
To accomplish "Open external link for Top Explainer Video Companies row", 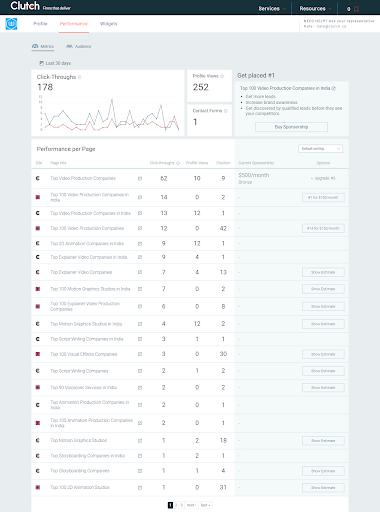I will click(140, 272).
